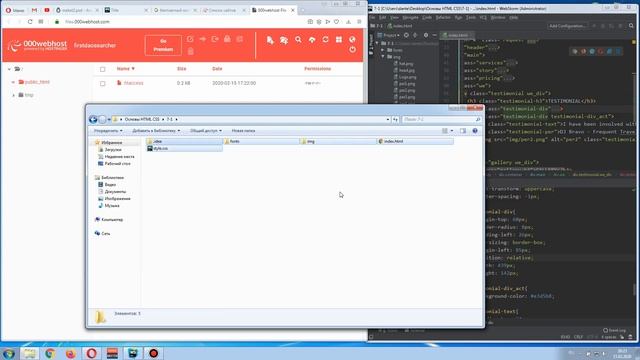The image size is (640, 360).
Task: Click the Opera icon on the taskbar
Action: pyautogui.click(x=91, y=353)
